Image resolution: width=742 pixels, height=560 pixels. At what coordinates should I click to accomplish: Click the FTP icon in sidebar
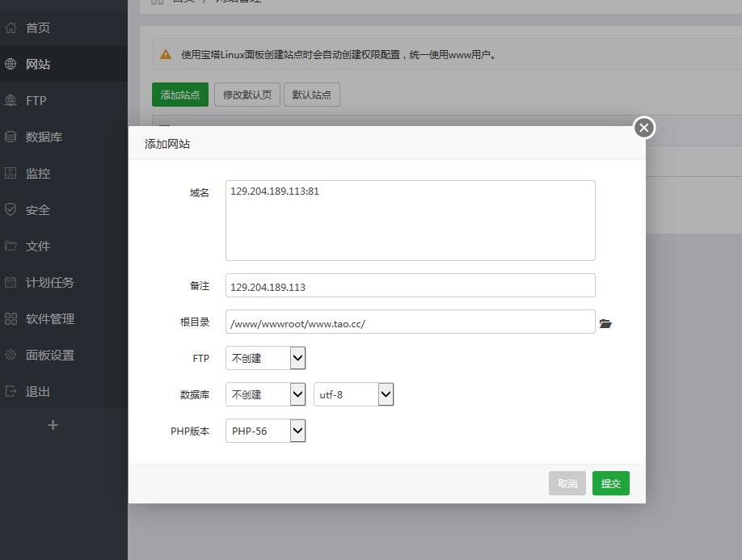pos(11,101)
